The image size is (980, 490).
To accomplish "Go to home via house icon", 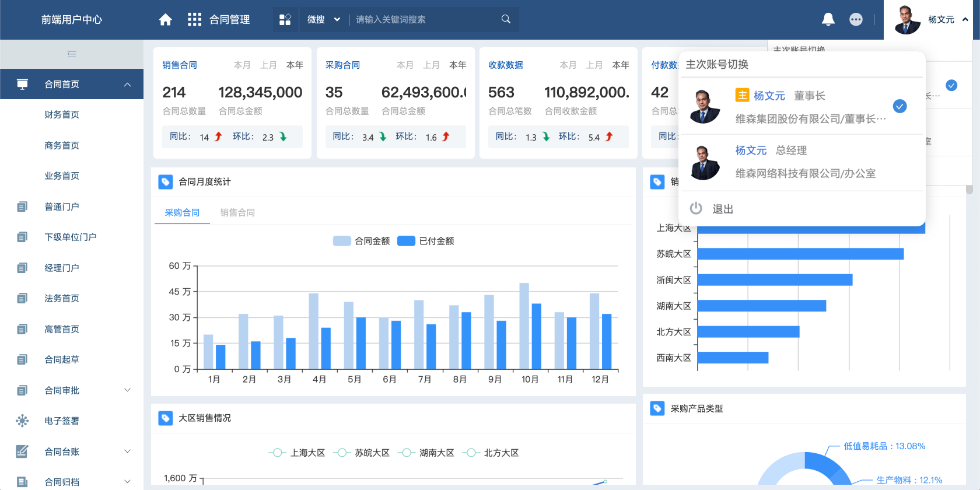I will pos(166,20).
